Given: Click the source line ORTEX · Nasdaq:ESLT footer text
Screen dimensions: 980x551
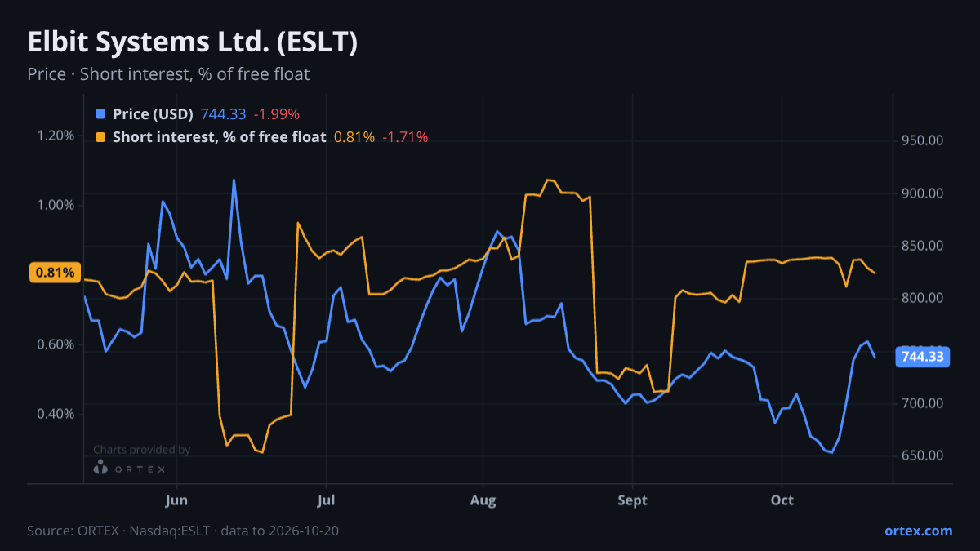Looking at the screenshot, I should click(183, 531).
